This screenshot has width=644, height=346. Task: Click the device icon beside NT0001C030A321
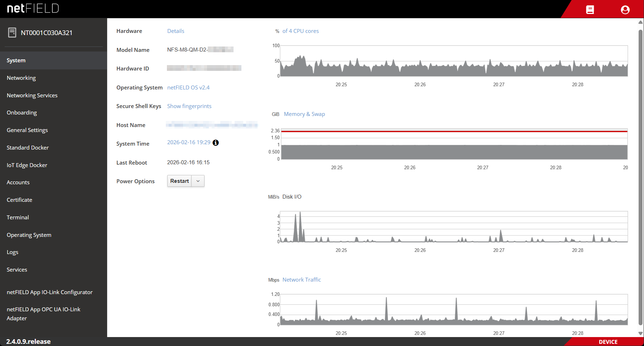tap(12, 33)
